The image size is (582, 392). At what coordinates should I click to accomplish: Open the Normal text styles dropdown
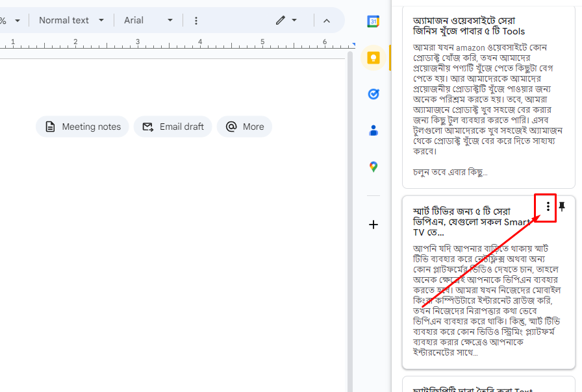pyautogui.click(x=71, y=20)
